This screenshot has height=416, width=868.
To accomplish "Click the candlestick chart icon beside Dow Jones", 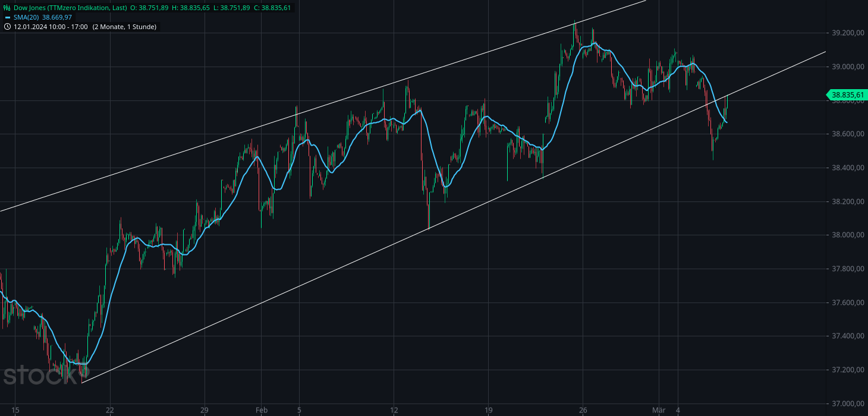I will click(5, 8).
